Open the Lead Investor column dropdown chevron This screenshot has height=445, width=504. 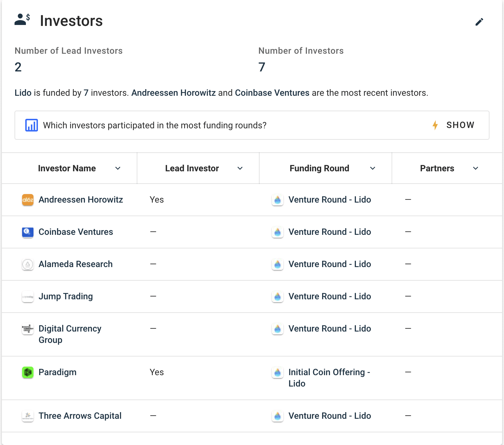(x=240, y=168)
